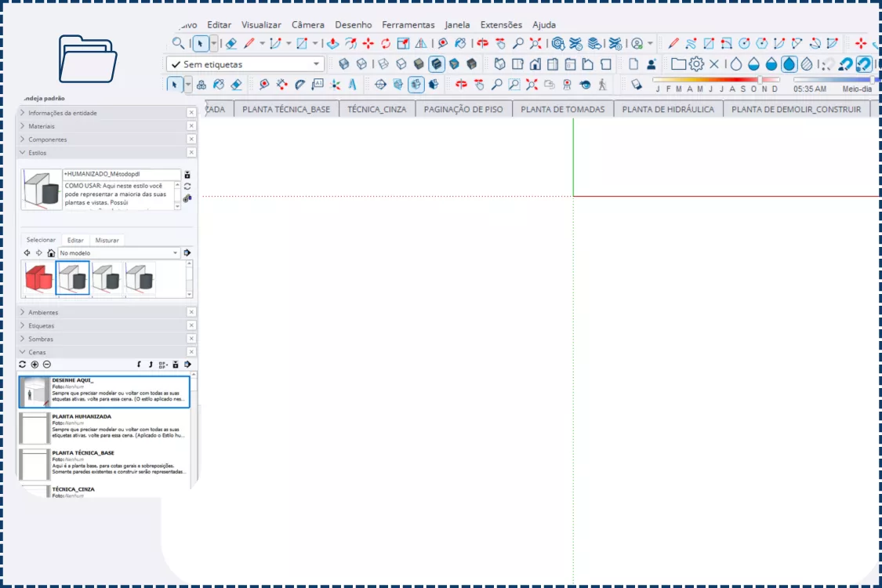This screenshot has height=588, width=882.
Task: Open the Sem etiquetas dropdown
Action: pos(317,64)
